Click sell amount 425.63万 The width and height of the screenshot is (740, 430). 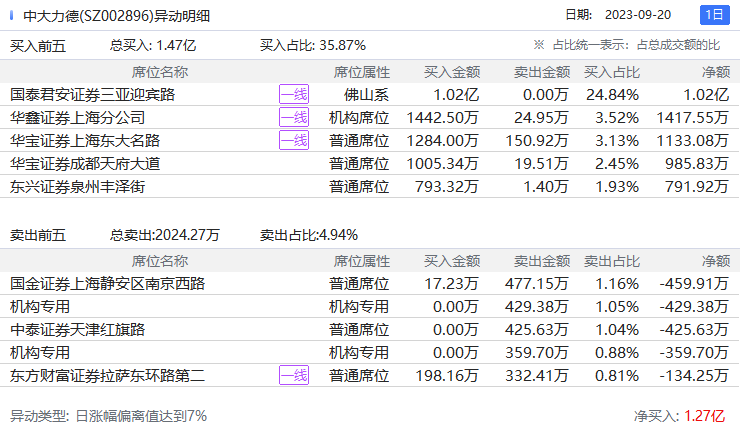[x=537, y=329]
